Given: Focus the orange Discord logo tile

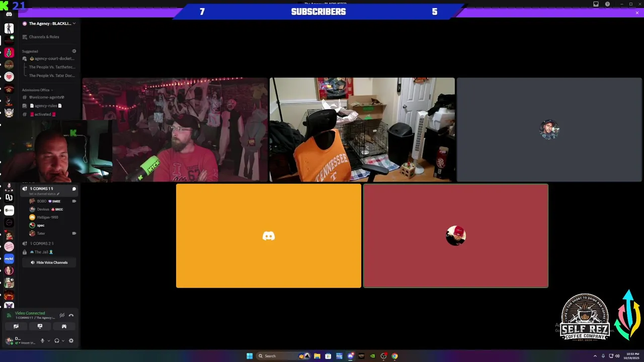Looking at the screenshot, I should click(269, 236).
